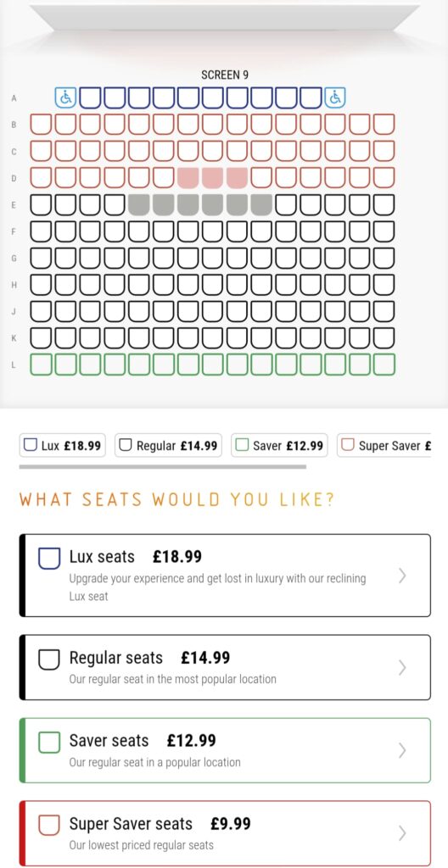The height and width of the screenshot is (868, 448).
Task: Select the first red seat in row B
Action: pos(41,124)
